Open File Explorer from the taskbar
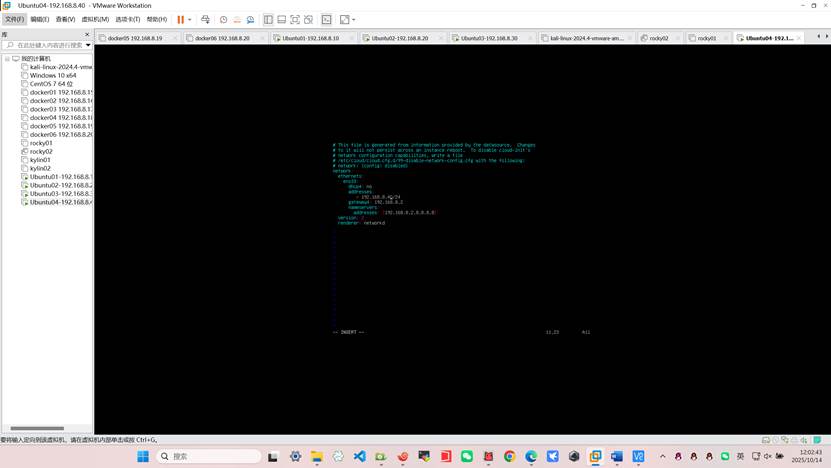The image size is (831, 468). (317, 456)
